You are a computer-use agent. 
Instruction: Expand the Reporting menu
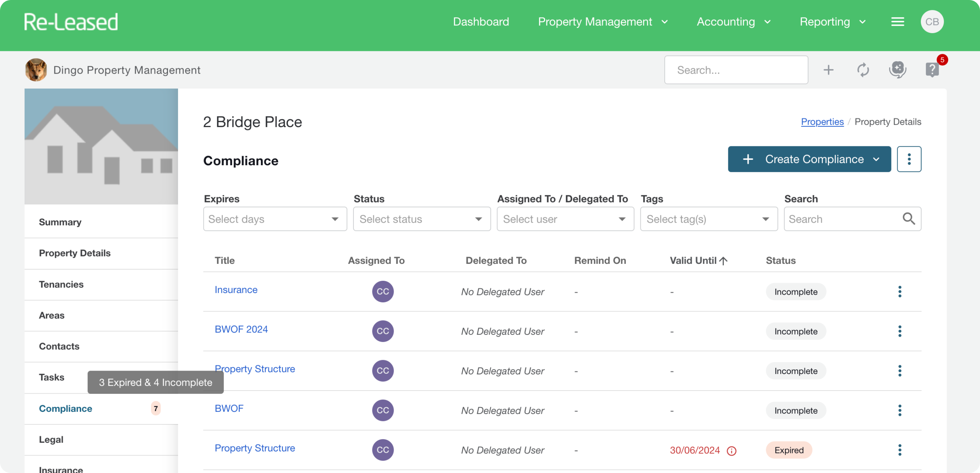point(832,22)
